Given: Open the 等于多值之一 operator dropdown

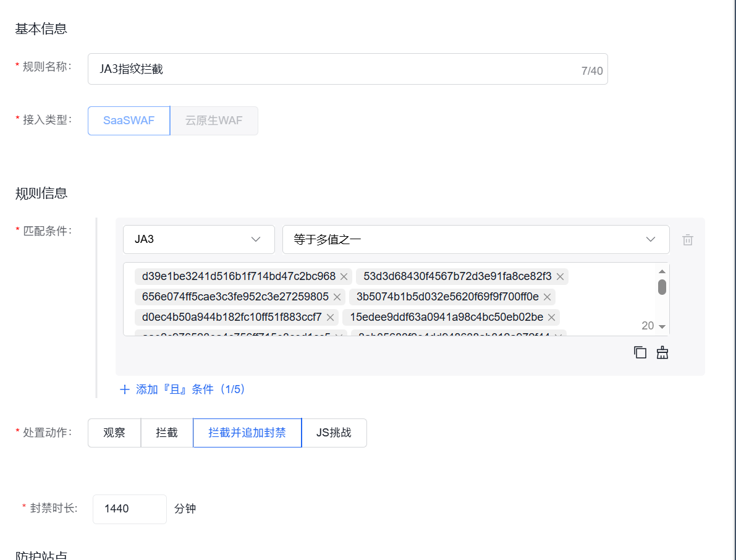Looking at the screenshot, I should tap(476, 239).
